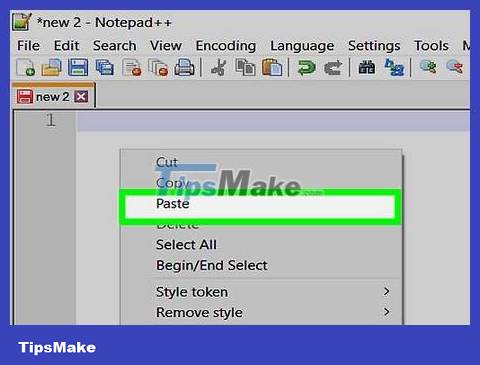
Task: Click the Save floppy disk icon
Action: (x=78, y=67)
